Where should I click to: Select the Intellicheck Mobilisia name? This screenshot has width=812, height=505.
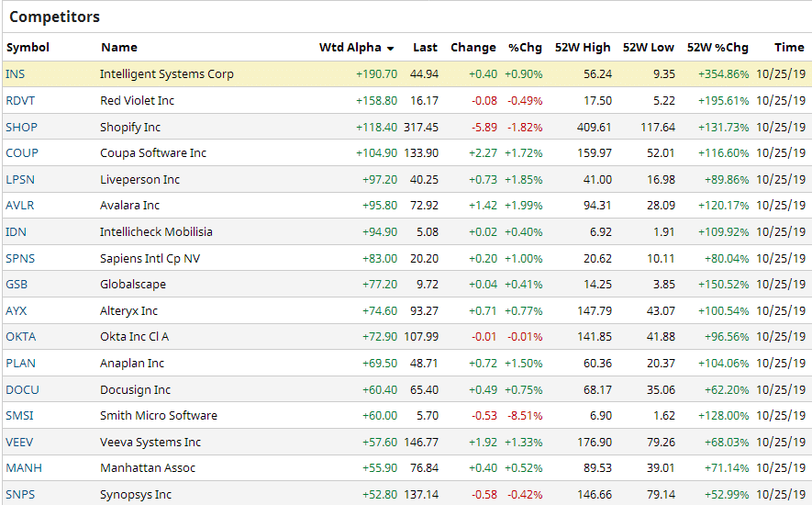point(156,231)
